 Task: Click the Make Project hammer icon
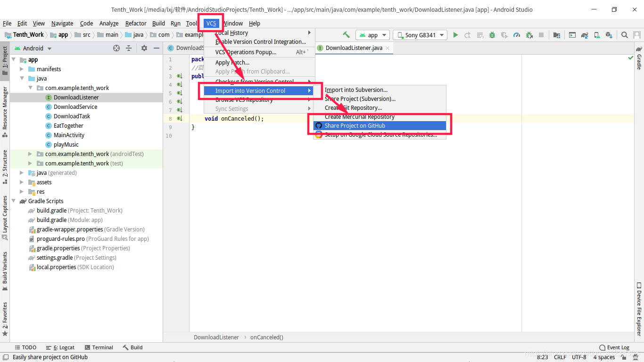pyautogui.click(x=347, y=35)
